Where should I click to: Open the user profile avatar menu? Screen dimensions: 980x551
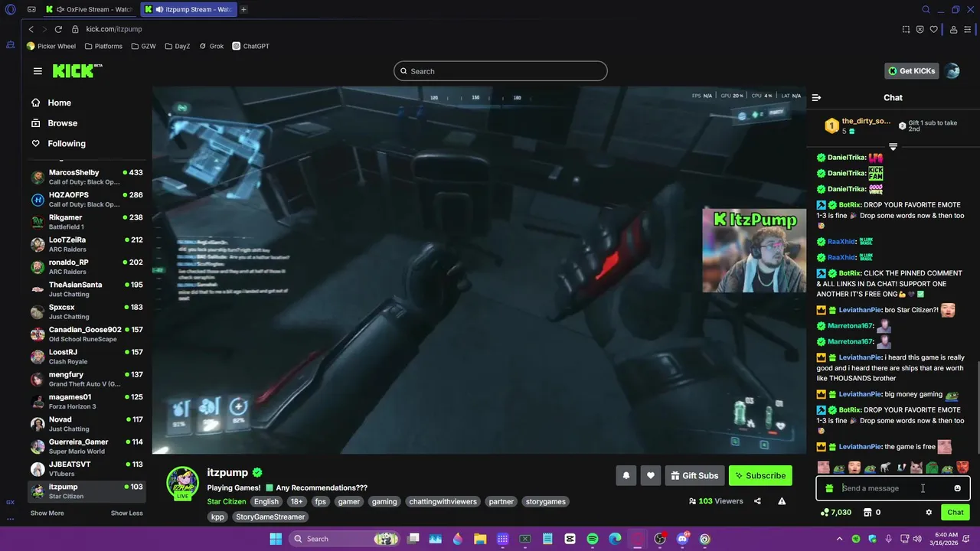point(953,71)
